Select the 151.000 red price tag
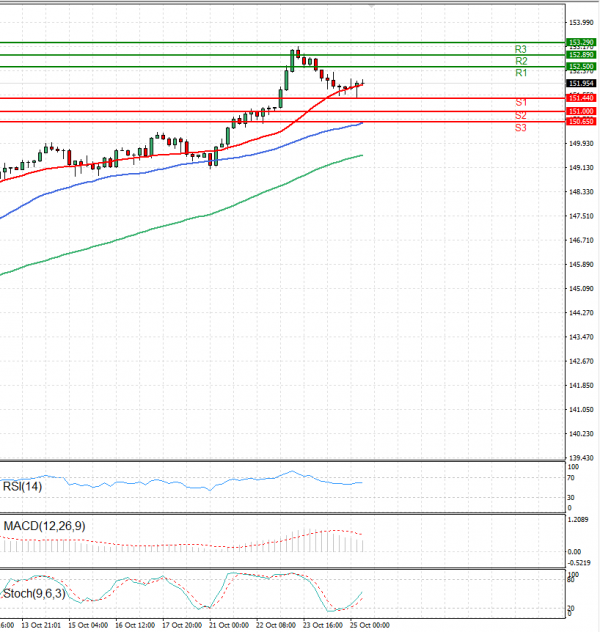 [581, 111]
